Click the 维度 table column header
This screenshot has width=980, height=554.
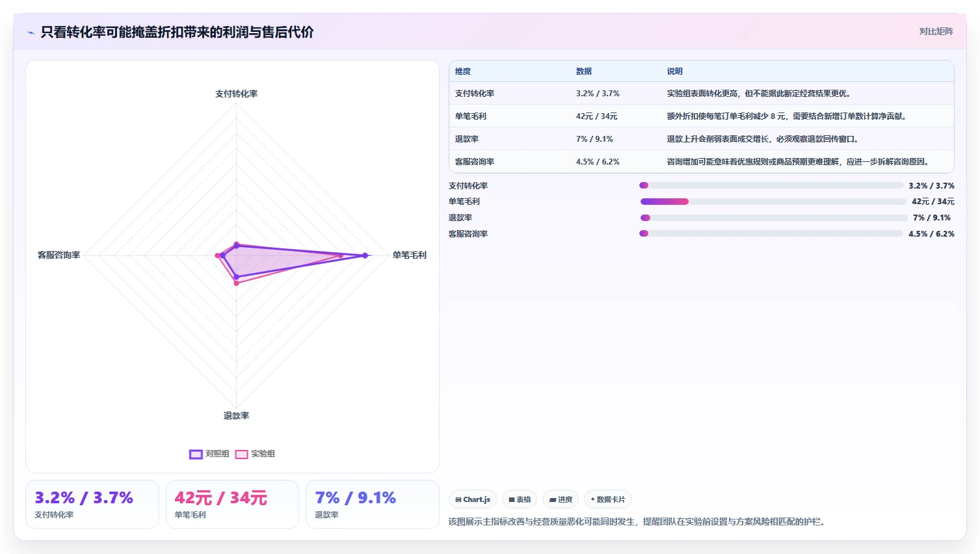pos(463,72)
